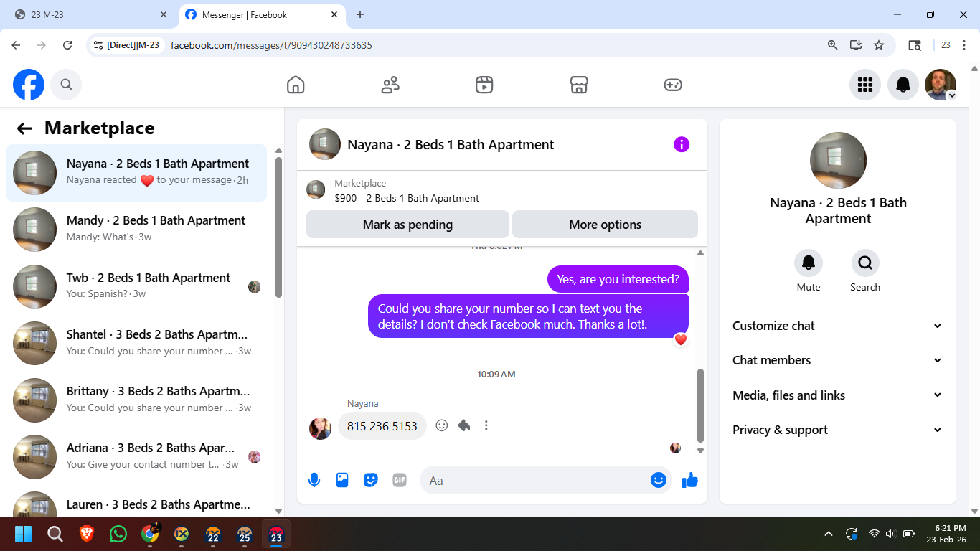Open Notifications bell in header
Screen dimensions: 980x551
[903, 85]
